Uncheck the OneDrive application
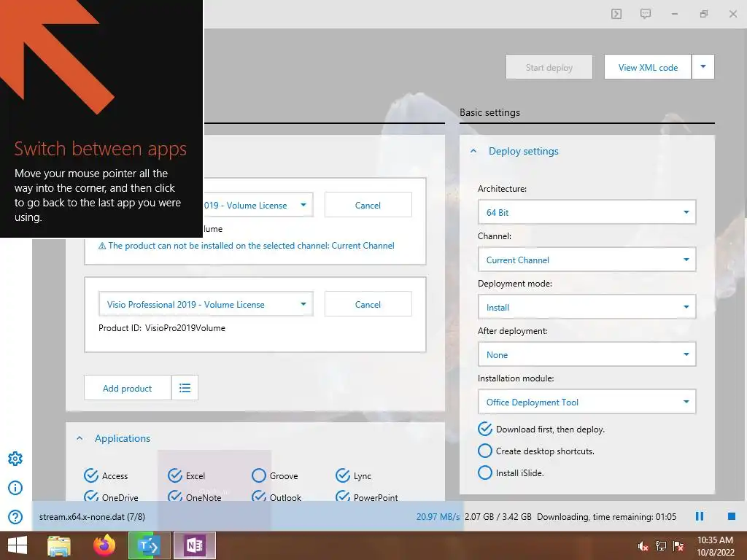This screenshot has height=560, width=747. [x=91, y=495]
